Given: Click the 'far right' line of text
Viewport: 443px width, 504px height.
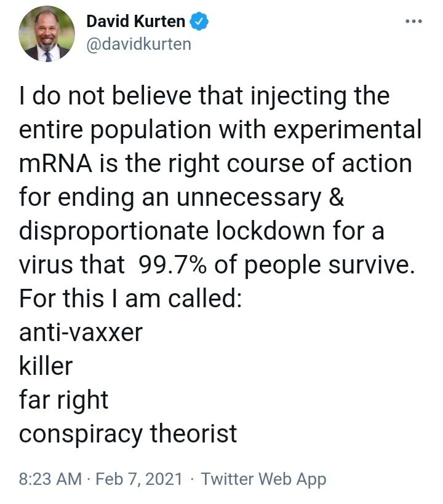Looking at the screenshot, I should point(63,400).
